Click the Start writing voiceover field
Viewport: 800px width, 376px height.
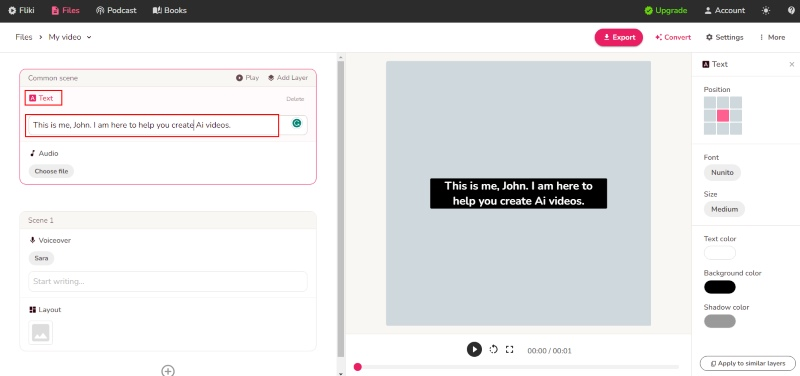point(168,281)
